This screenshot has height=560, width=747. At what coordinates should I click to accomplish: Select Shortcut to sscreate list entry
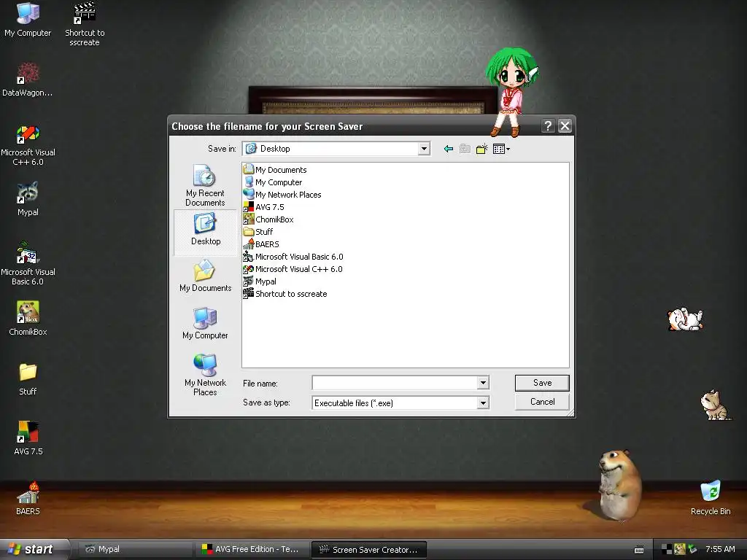point(285,293)
